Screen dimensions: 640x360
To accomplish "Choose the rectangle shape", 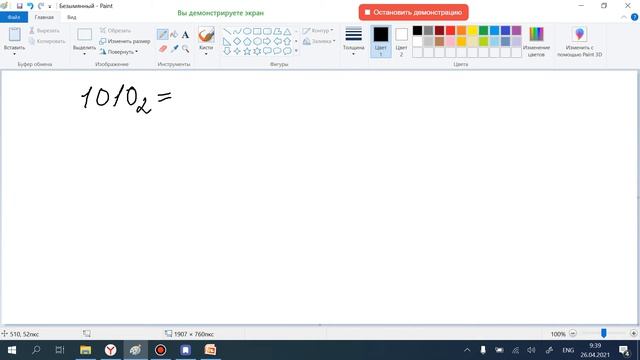I will [257, 31].
